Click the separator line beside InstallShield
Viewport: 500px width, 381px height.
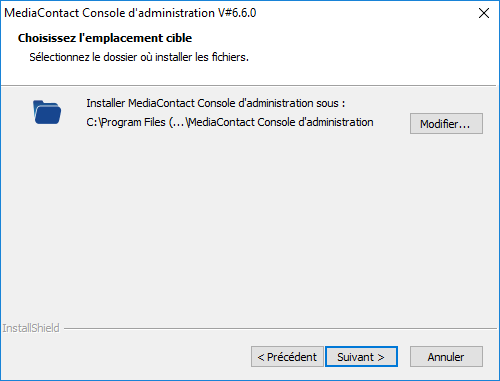coord(280,329)
